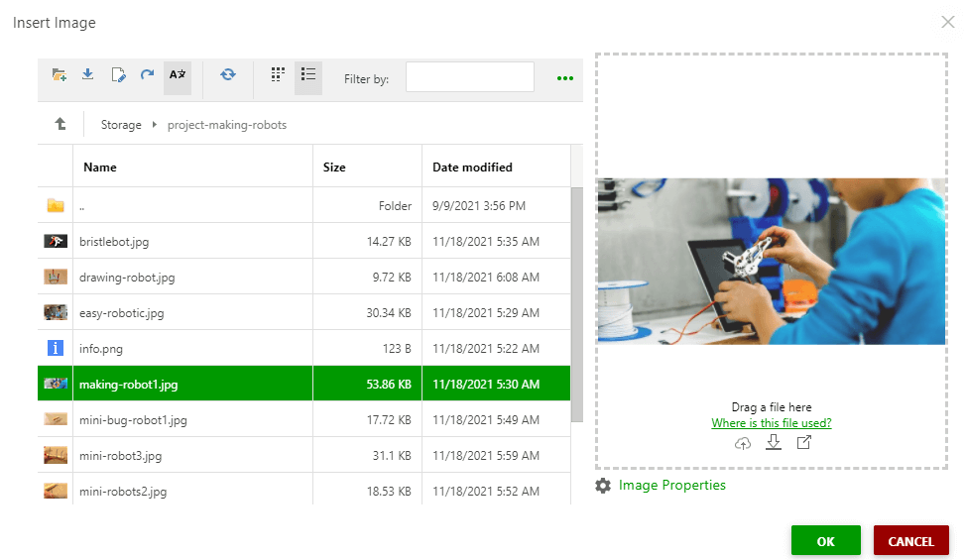Click date 9/9/2021 3:56 PM cell

[x=496, y=205]
